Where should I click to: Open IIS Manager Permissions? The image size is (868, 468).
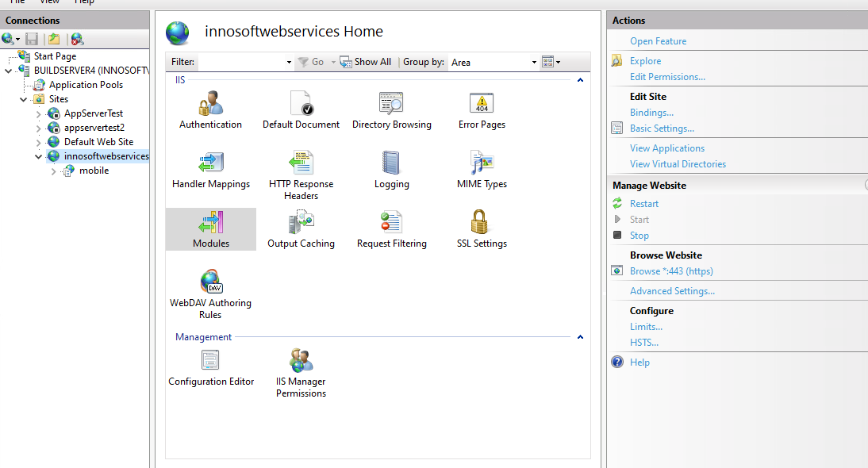pyautogui.click(x=301, y=365)
